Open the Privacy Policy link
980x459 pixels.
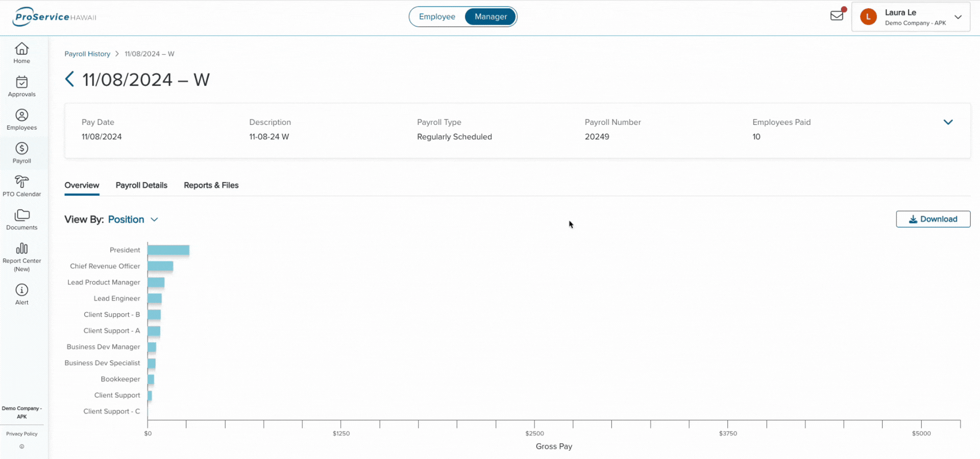[x=21, y=434]
